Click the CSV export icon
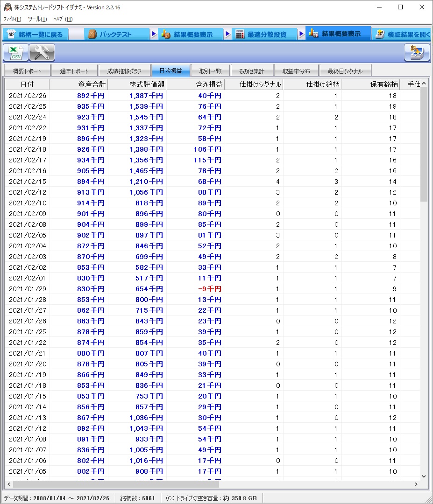The width and height of the screenshot is (433, 504). (16, 53)
